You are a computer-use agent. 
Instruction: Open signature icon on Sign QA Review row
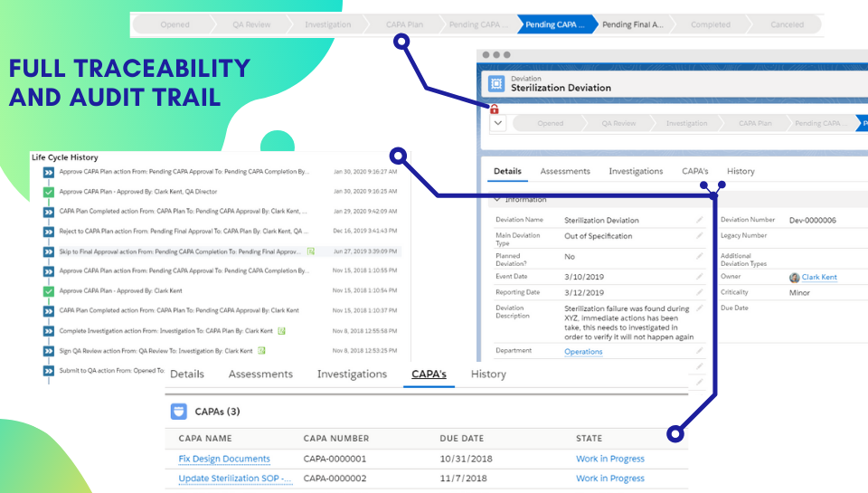point(261,351)
